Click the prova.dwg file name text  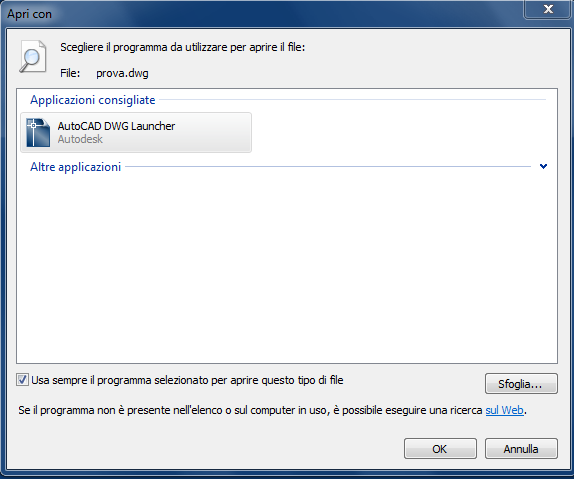click(122, 73)
